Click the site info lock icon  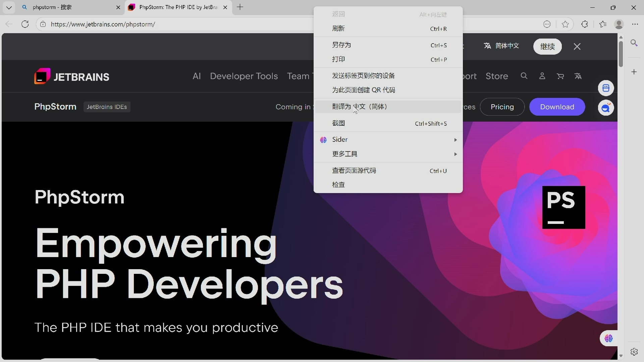click(43, 24)
